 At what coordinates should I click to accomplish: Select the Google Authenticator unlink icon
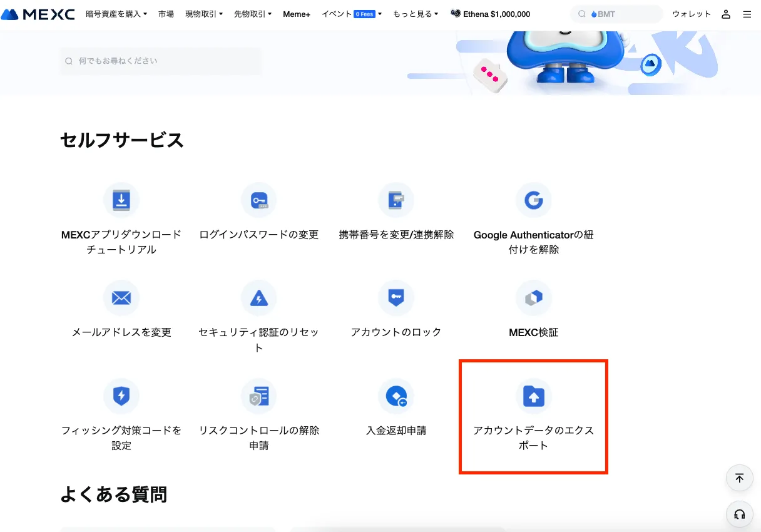click(x=533, y=200)
